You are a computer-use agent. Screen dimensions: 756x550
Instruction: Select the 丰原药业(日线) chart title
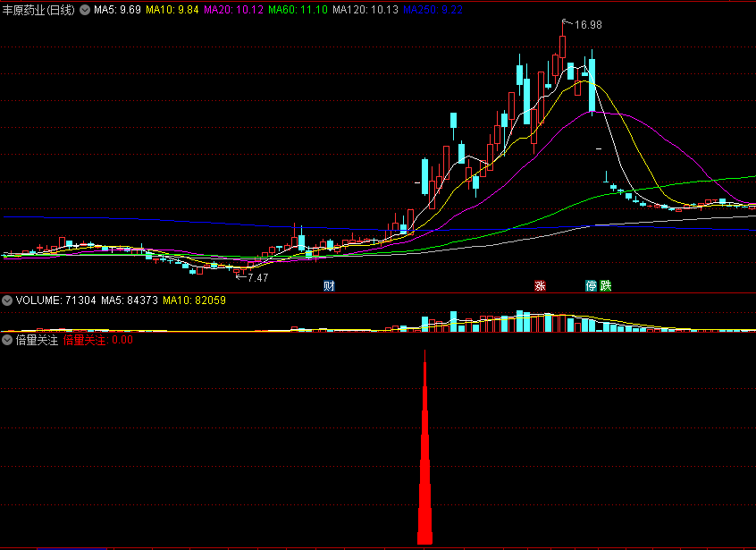coord(38,10)
